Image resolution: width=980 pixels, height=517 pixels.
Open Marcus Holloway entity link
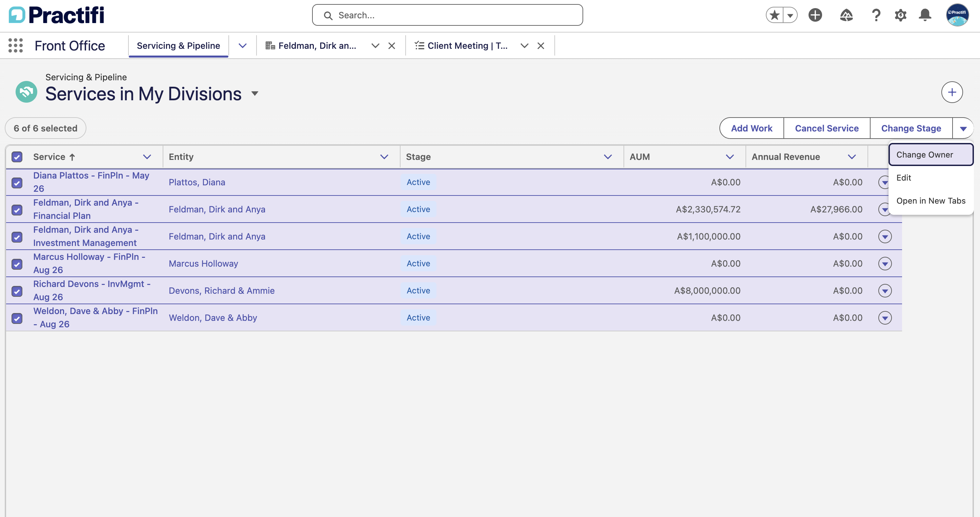[x=203, y=263]
